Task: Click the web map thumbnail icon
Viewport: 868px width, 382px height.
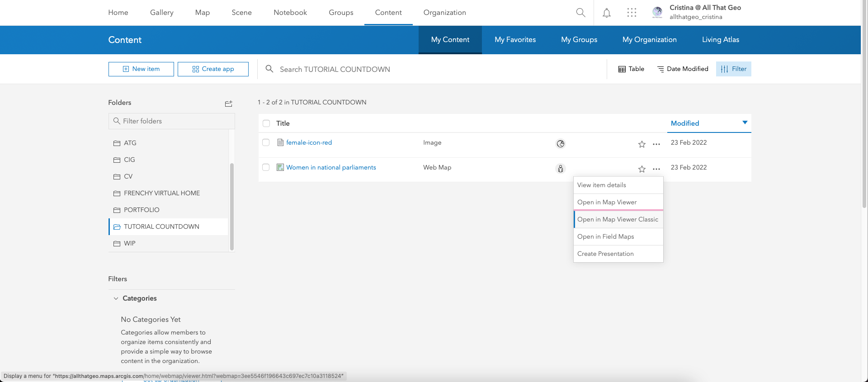Action: (280, 167)
